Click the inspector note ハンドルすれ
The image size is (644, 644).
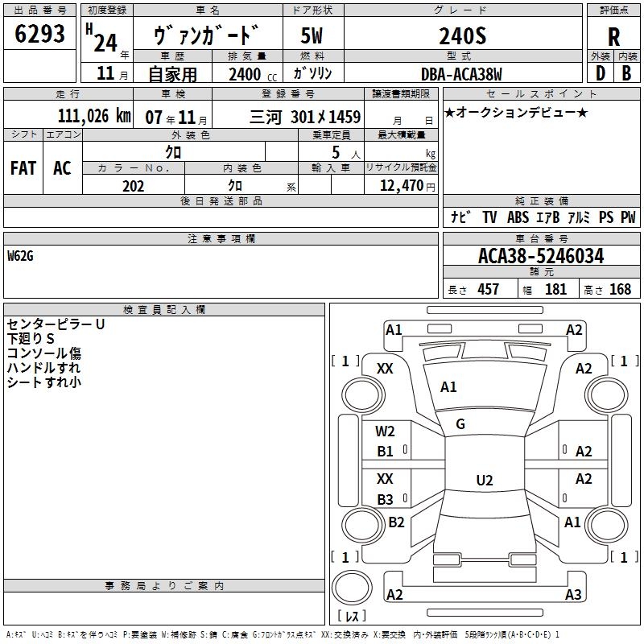tap(44, 368)
